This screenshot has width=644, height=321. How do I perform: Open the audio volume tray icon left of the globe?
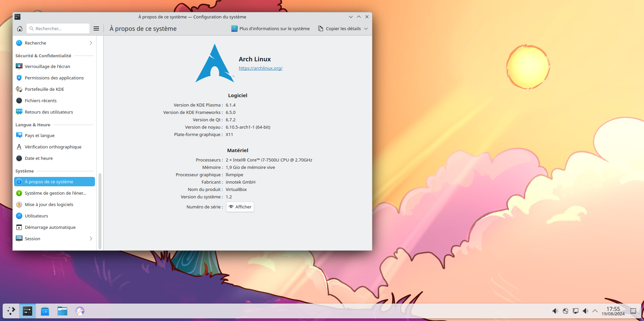click(x=555, y=311)
